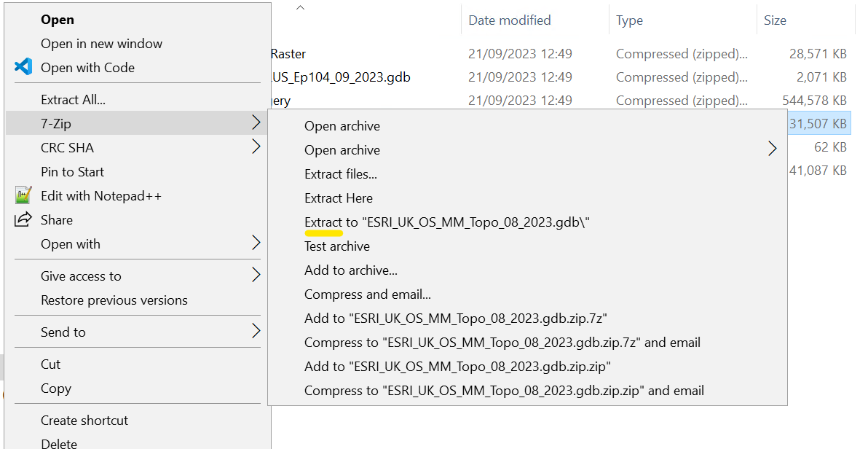Image resolution: width=868 pixels, height=449 pixels.
Task: Sort files by Size column header
Action: pyautogui.click(x=775, y=20)
